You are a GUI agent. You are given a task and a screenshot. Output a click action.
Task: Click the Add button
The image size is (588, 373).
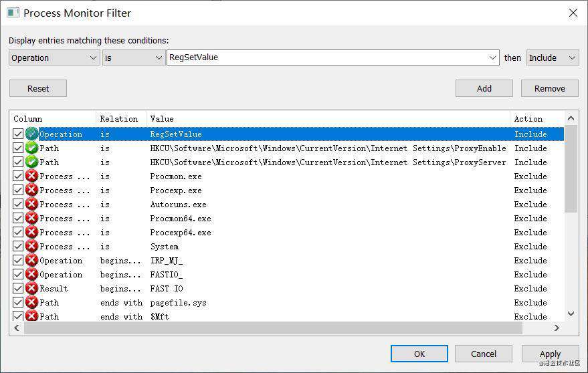tap(484, 88)
